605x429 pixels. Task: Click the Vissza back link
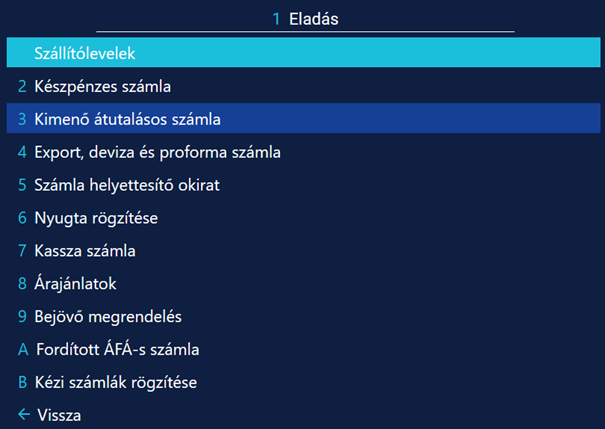59,415
